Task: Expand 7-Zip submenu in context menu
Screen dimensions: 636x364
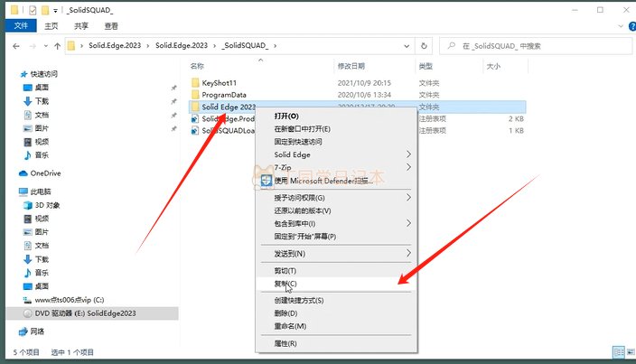Action: (337, 167)
